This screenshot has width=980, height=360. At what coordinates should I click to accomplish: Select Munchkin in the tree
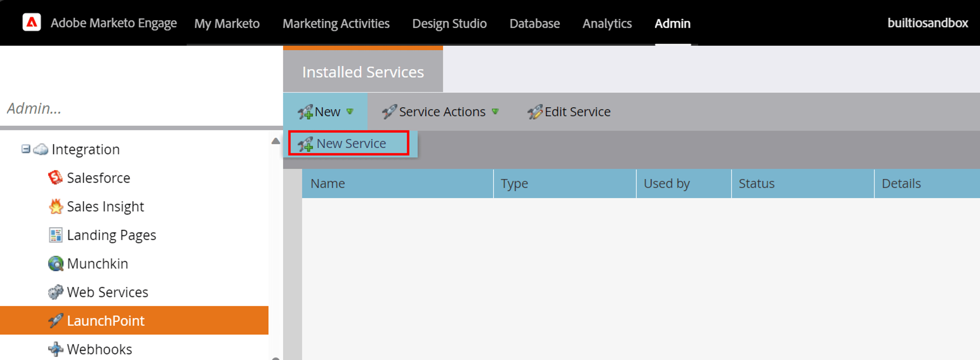coord(97,263)
